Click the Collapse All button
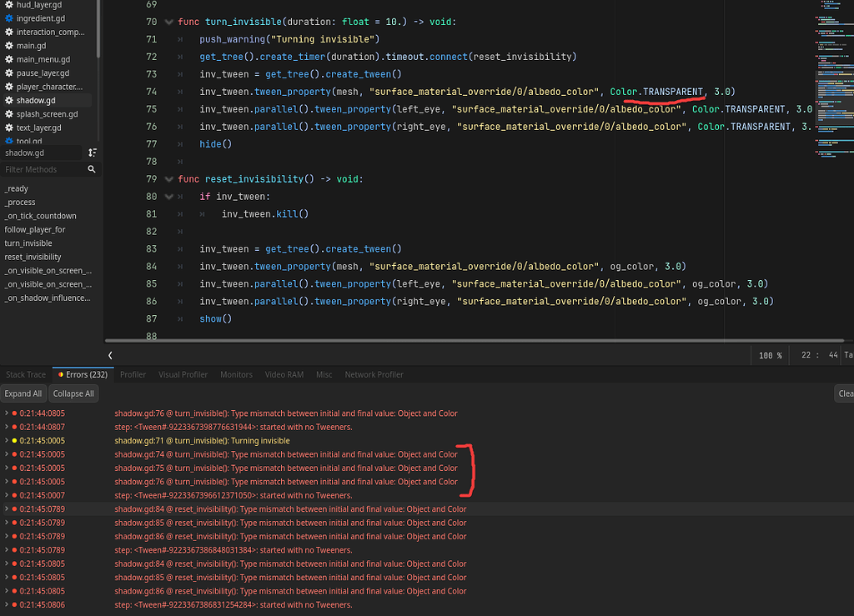854x616 pixels. [73, 393]
